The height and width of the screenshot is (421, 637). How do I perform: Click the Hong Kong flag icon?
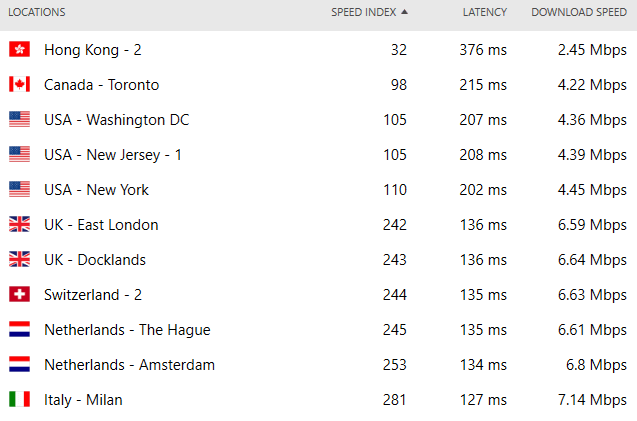pyautogui.click(x=20, y=49)
